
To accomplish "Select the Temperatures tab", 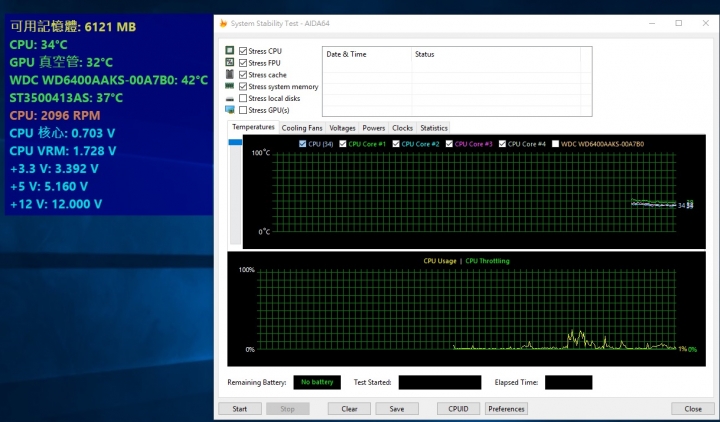I will click(253, 127).
